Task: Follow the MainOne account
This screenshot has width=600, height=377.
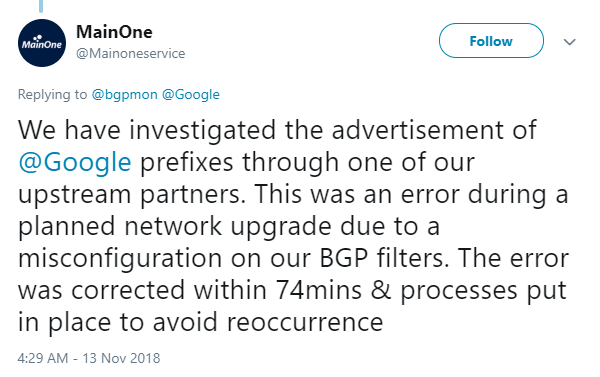Action: point(491,41)
